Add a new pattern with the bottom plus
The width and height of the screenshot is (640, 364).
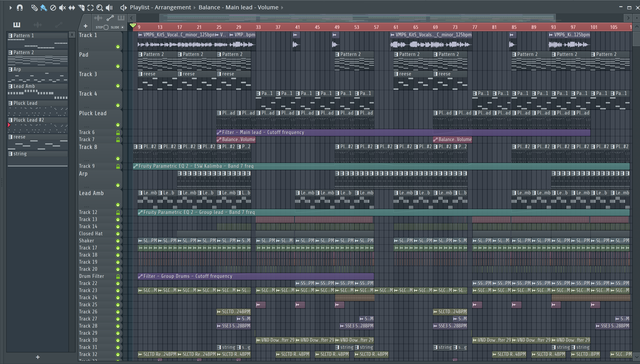click(x=38, y=357)
